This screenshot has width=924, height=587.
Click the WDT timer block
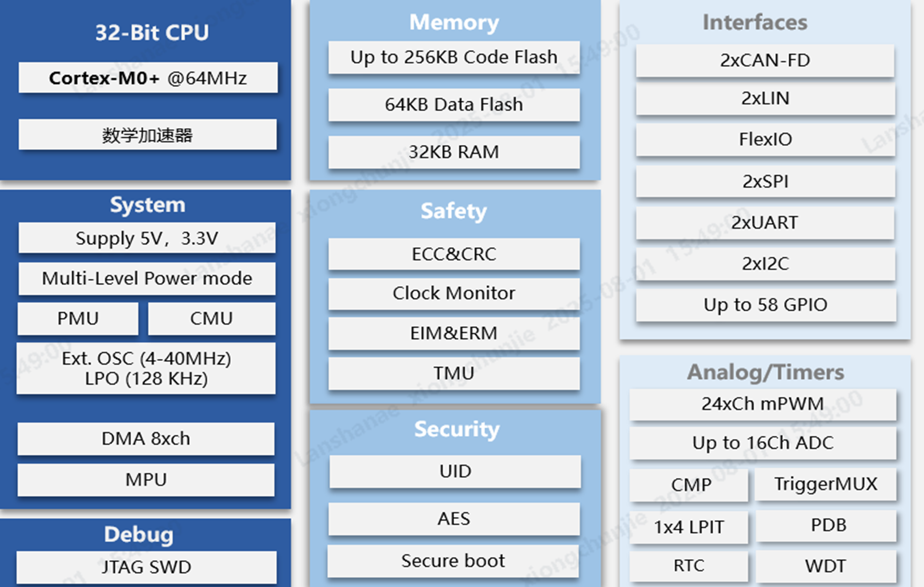click(826, 566)
